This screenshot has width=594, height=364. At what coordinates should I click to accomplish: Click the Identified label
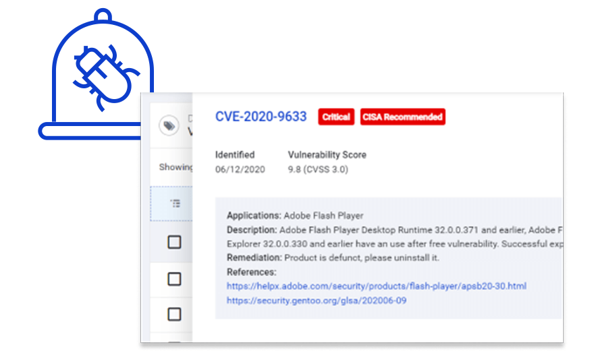(x=234, y=155)
